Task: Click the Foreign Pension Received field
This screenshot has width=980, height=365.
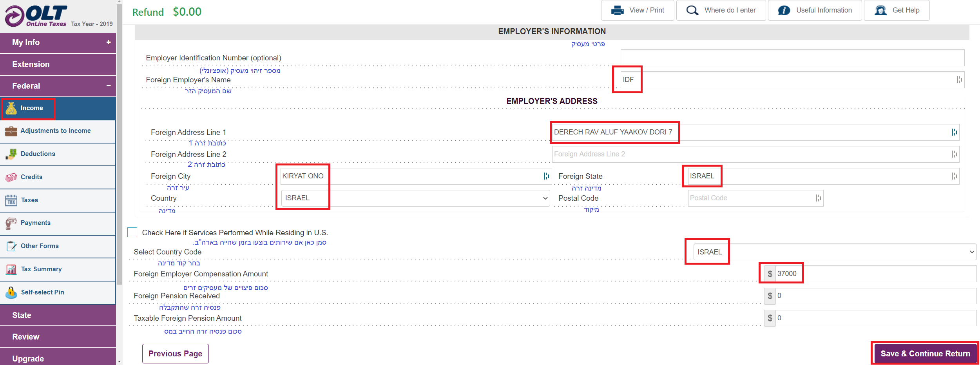Action: 875,296
